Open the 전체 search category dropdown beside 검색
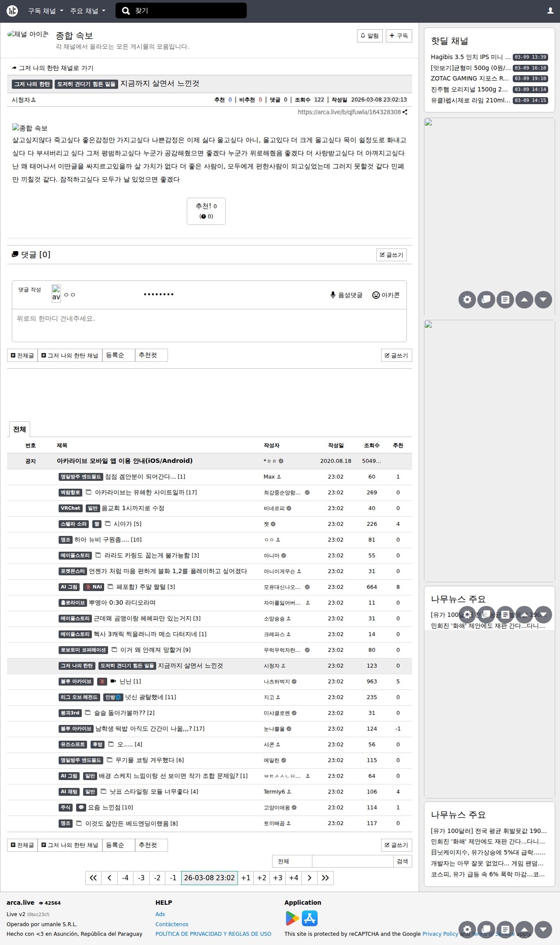The image size is (560, 945). coord(292,861)
